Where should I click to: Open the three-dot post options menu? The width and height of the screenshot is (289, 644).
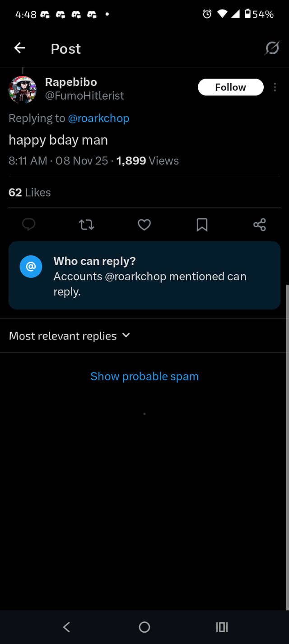click(x=275, y=87)
